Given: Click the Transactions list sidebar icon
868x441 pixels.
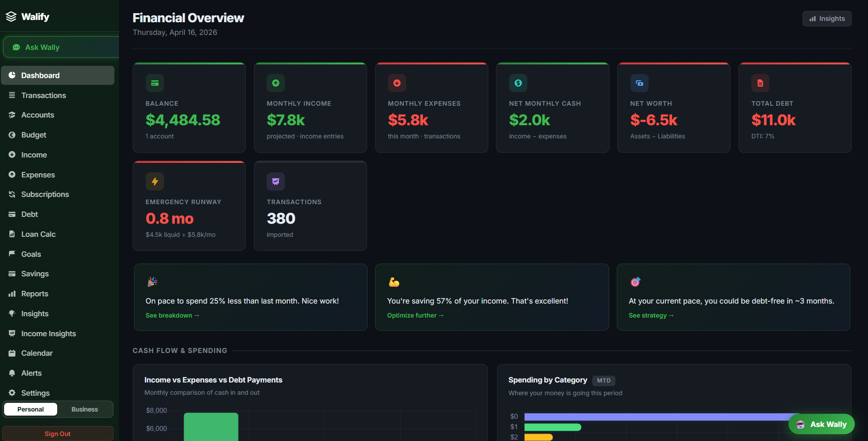Looking at the screenshot, I should click(12, 95).
